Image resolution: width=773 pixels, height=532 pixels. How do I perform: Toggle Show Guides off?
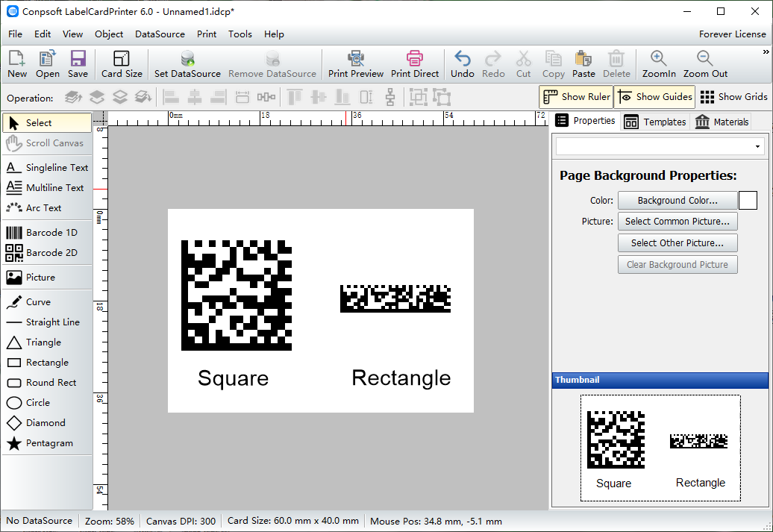click(654, 97)
